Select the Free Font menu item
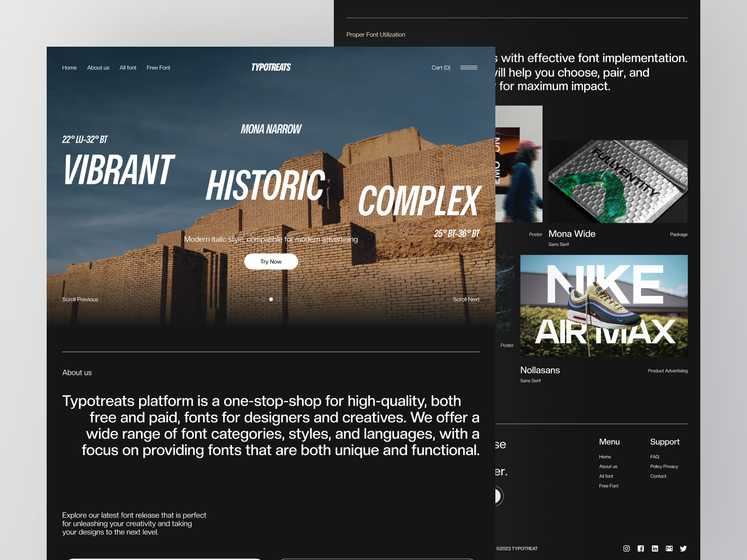The height and width of the screenshot is (560, 747). pyautogui.click(x=158, y=67)
